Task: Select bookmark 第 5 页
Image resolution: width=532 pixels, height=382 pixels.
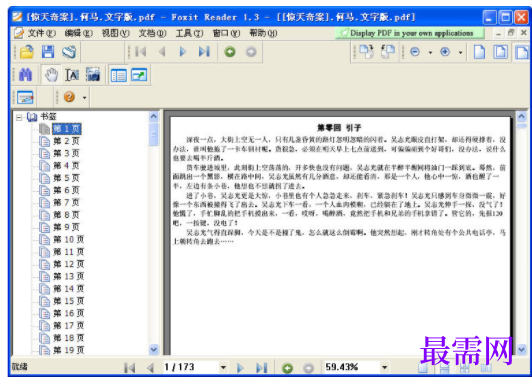Action: point(66,178)
